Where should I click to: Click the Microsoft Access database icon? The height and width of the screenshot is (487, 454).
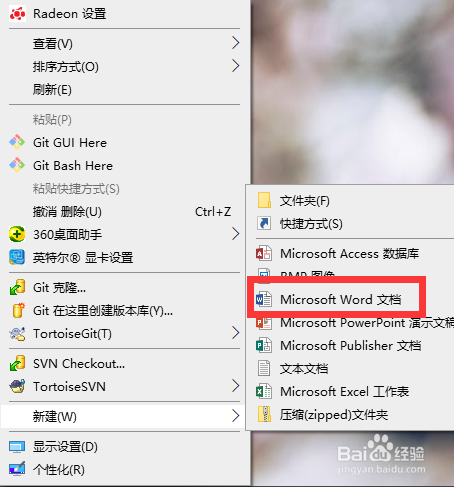pyautogui.click(x=264, y=253)
